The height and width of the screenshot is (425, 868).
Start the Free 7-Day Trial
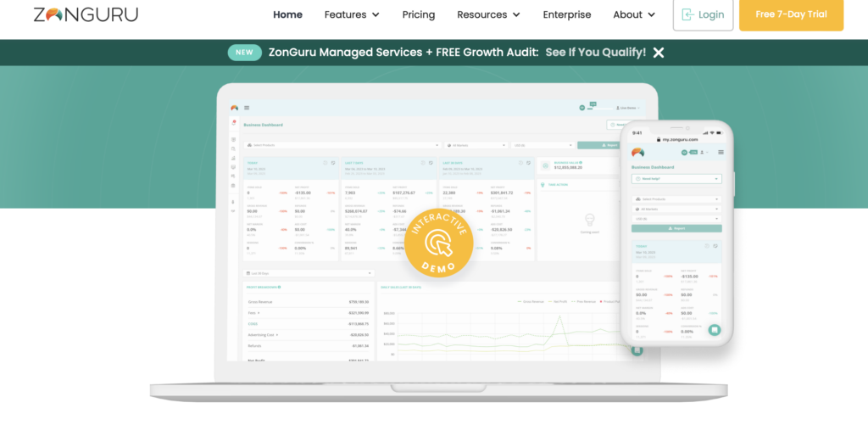(791, 14)
